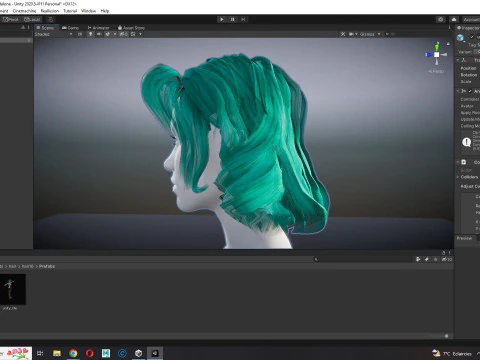Collapse the Transform component

pyautogui.click(x=458, y=60)
